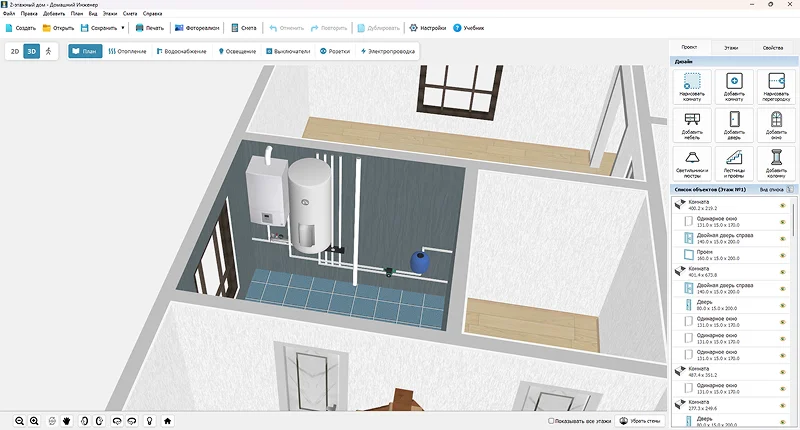The width and height of the screenshot is (800, 430).
Task: Click the Добавить мебель (add furniture) icon
Action: [692, 124]
